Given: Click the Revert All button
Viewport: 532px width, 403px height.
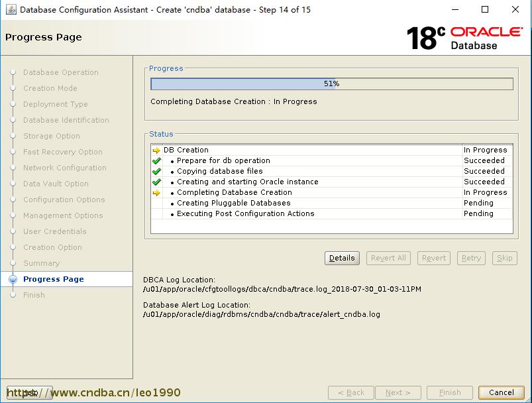Looking at the screenshot, I should pos(388,258).
